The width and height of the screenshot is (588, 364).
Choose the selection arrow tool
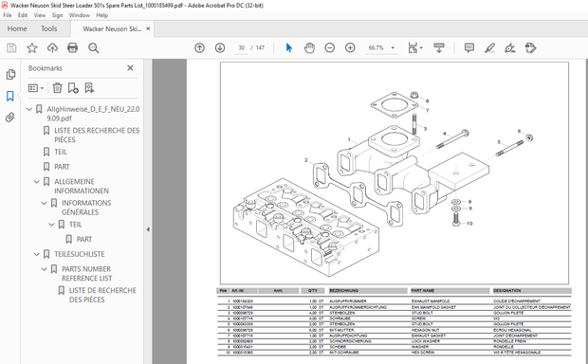(288, 48)
